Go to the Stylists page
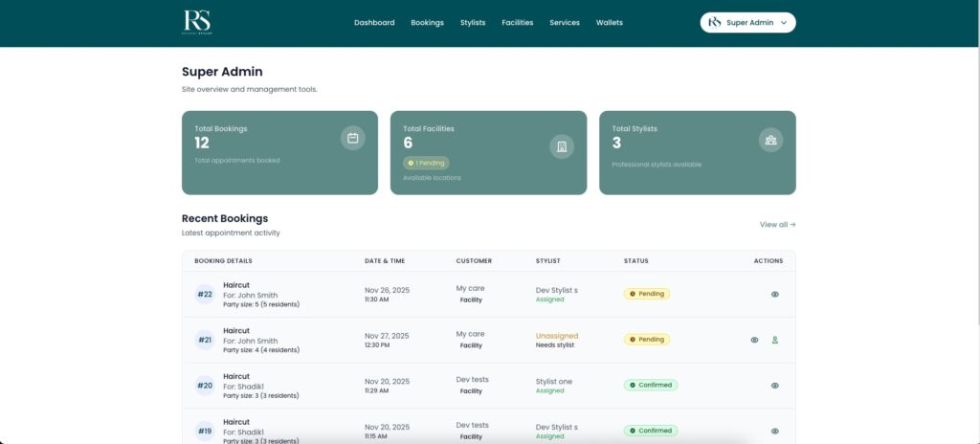 [473, 22]
